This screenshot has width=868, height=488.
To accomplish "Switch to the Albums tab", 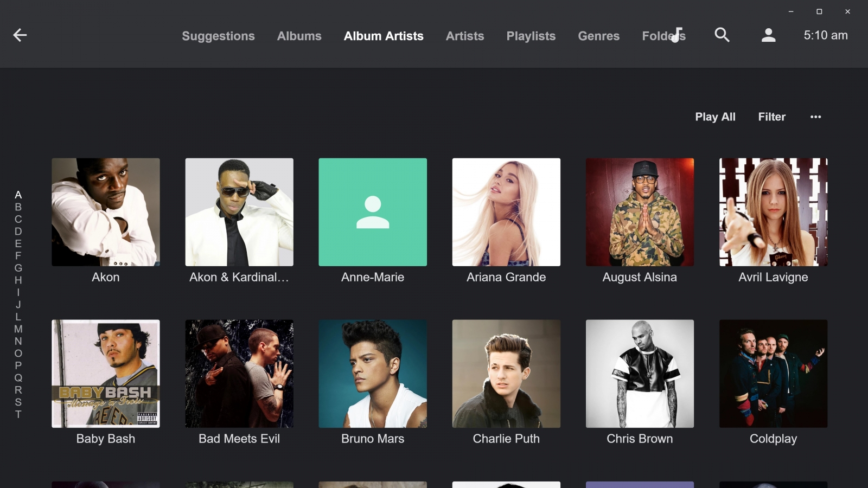I will pyautogui.click(x=299, y=36).
